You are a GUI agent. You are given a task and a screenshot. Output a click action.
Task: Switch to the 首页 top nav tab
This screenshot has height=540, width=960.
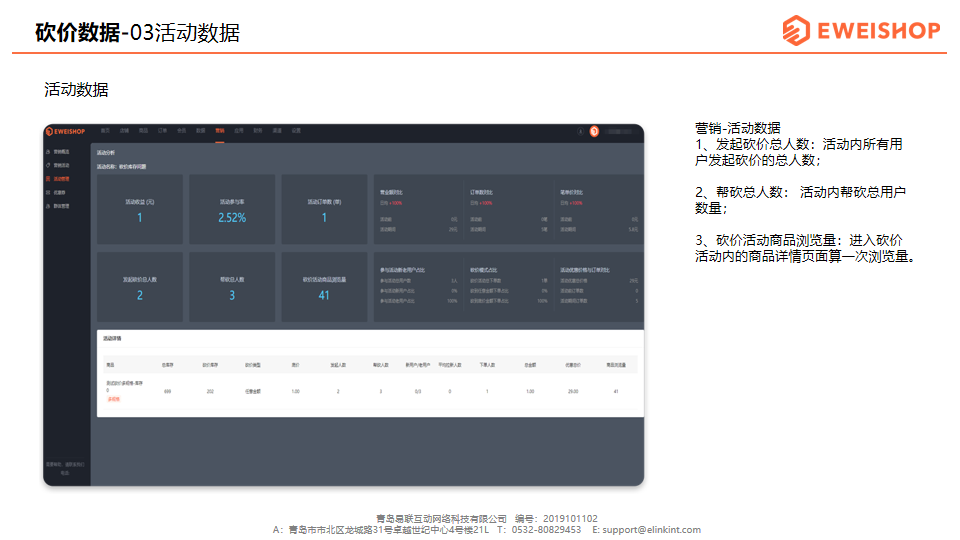coord(105,131)
